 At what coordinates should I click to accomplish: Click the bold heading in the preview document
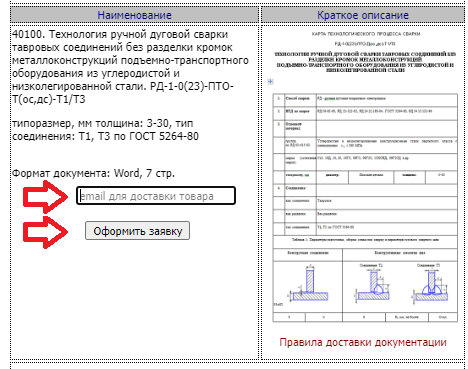click(x=365, y=62)
